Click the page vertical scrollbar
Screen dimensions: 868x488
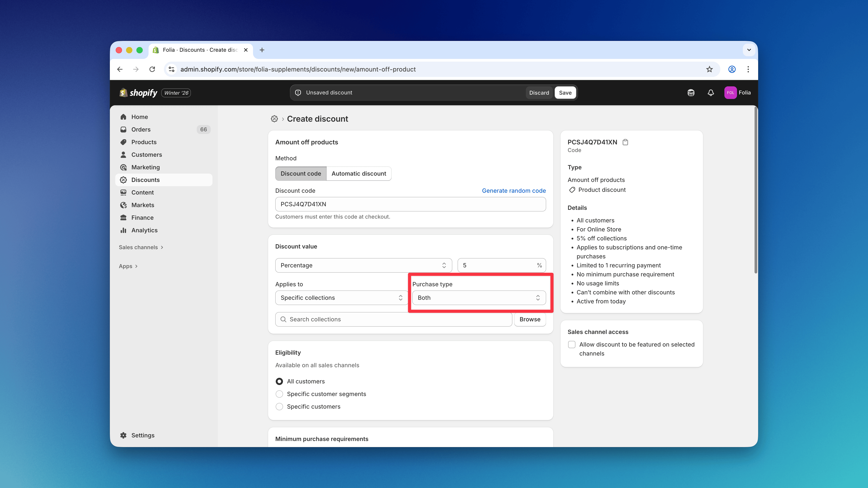click(x=756, y=190)
